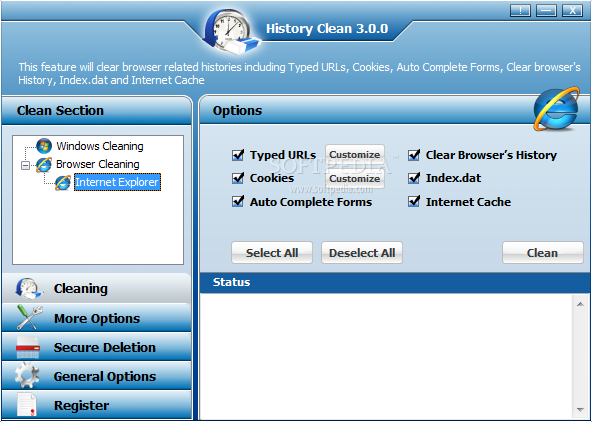Screen dimensions: 592x422
Task: Toggle Clear Browser's History checkbox
Action: pos(414,155)
